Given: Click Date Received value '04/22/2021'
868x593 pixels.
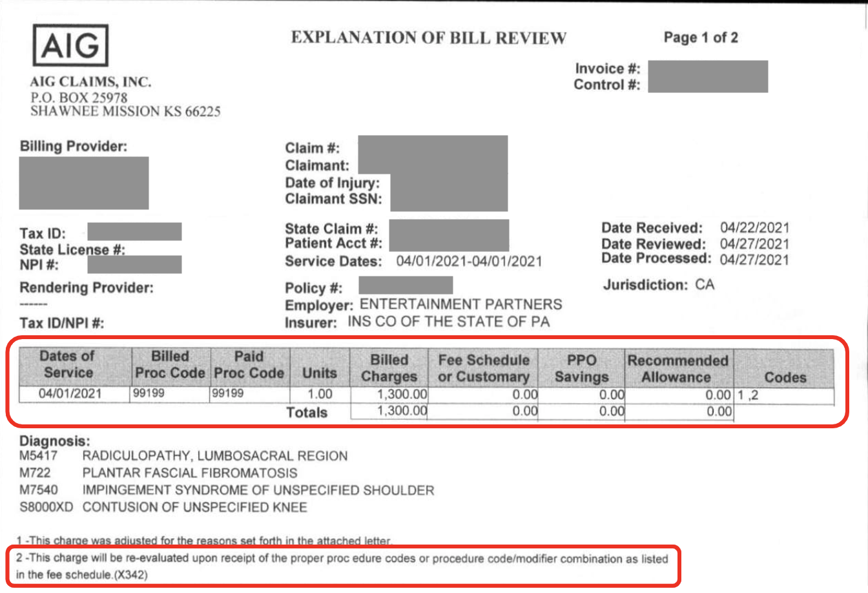Looking at the screenshot, I should 755,227.
